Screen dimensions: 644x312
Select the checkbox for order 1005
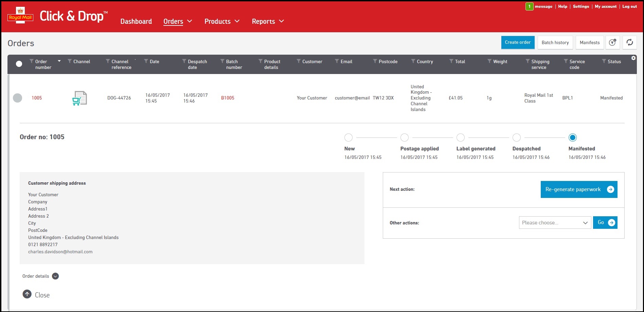point(17,98)
